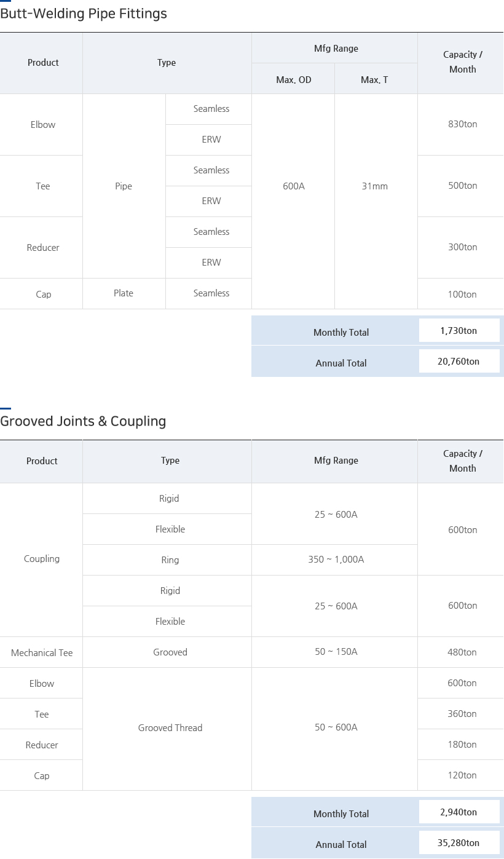Click the Plate type cell for Cap
The image size is (504, 859).
(124, 293)
